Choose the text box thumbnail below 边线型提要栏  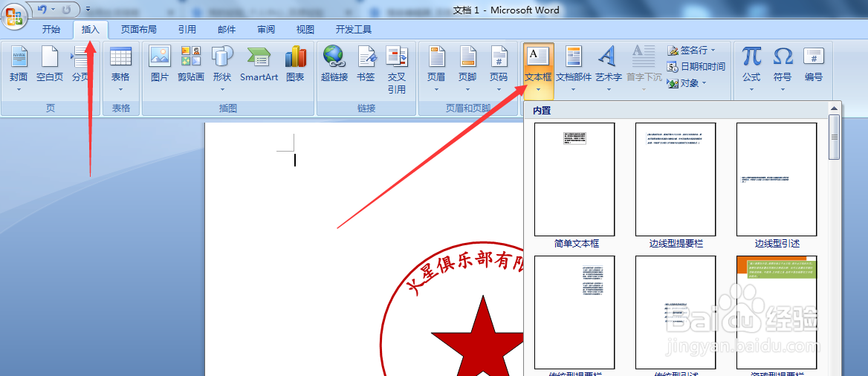click(676, 312)
